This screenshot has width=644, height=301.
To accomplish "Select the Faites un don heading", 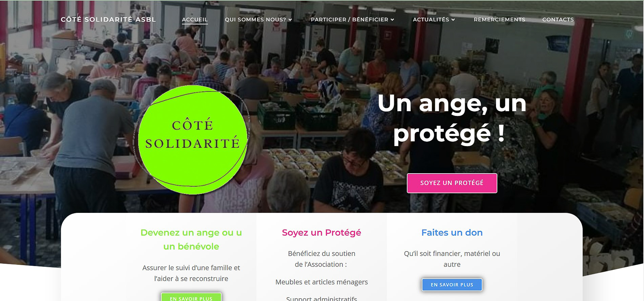I will (x=452, y=233).
